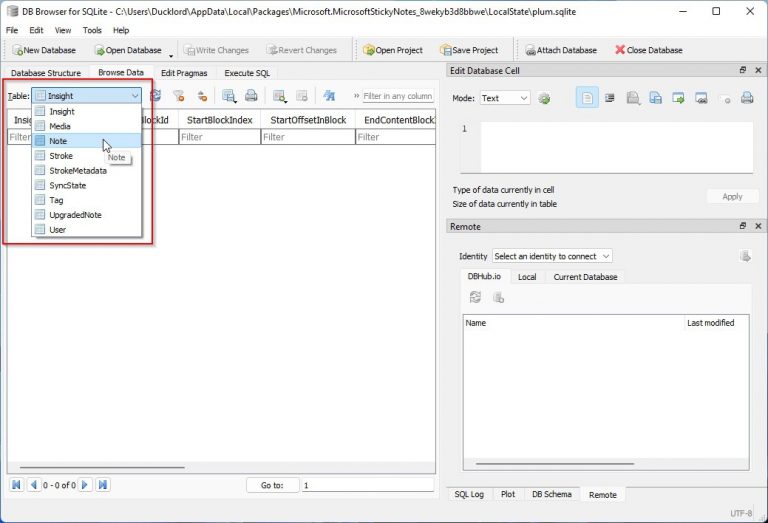Switch to the Local tab in Remote

(x=527, y=277)
